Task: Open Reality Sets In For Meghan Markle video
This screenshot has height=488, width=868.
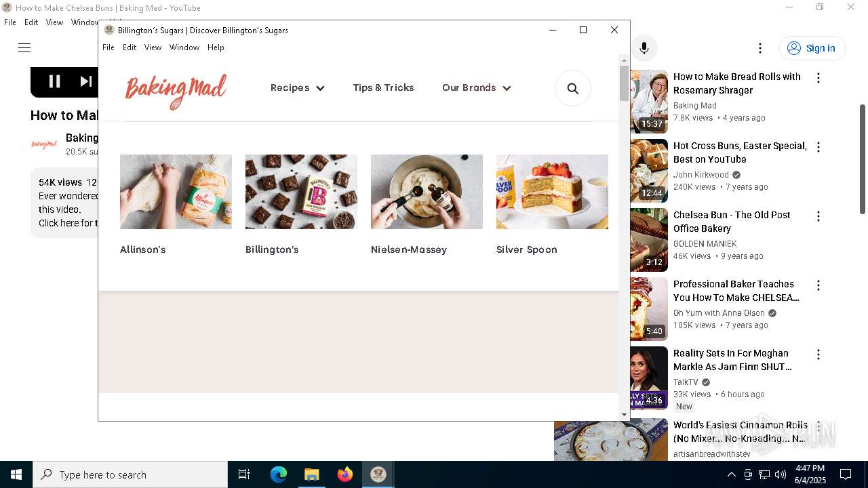Action: coord(732,360)
